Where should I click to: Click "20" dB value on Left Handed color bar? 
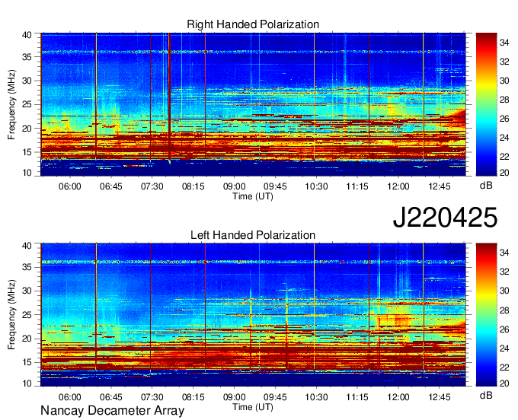point(504,383)
